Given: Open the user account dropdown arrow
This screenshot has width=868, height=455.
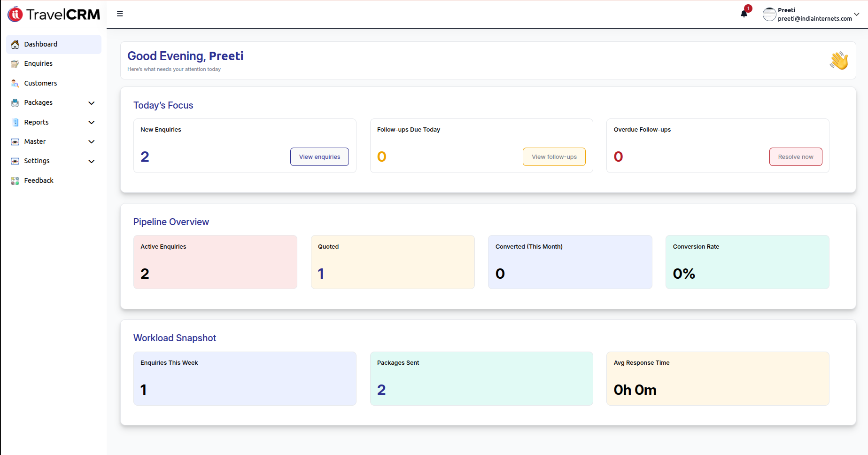Looking at the screenshot, I should pyautogui.click(x=857, y=14).
